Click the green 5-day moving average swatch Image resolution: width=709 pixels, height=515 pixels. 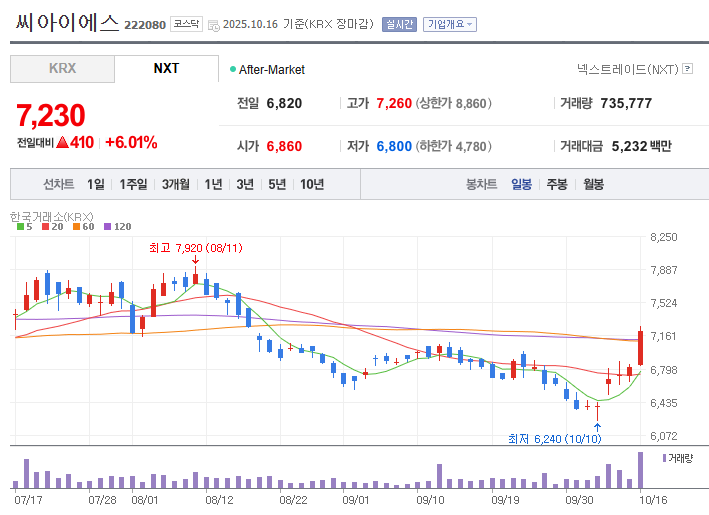pos(22,227)
